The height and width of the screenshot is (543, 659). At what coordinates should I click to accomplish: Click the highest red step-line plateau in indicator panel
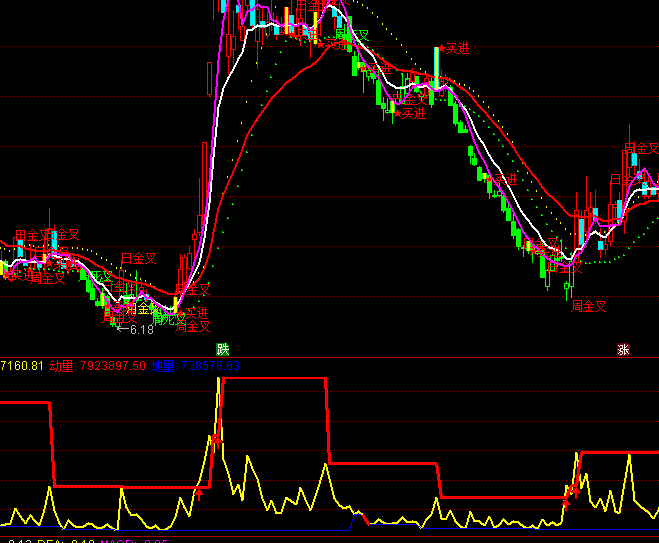(x=273, y=379)
